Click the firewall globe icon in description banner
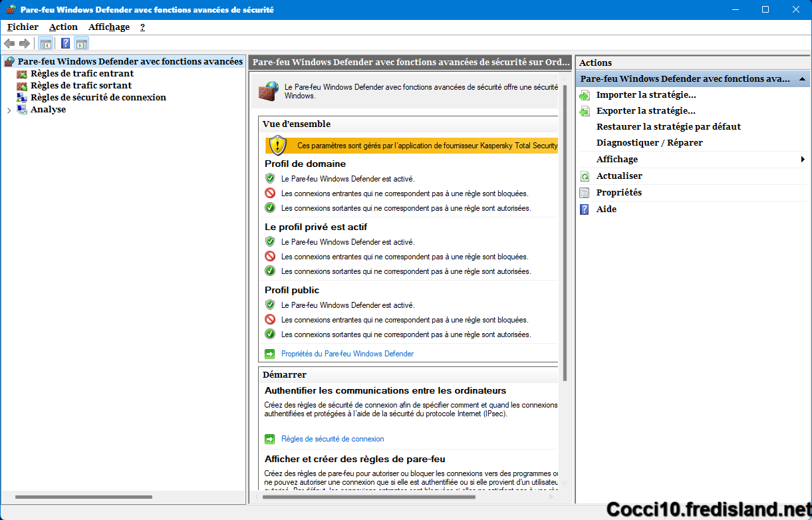 pyautogui.click(x=269, y=91)
